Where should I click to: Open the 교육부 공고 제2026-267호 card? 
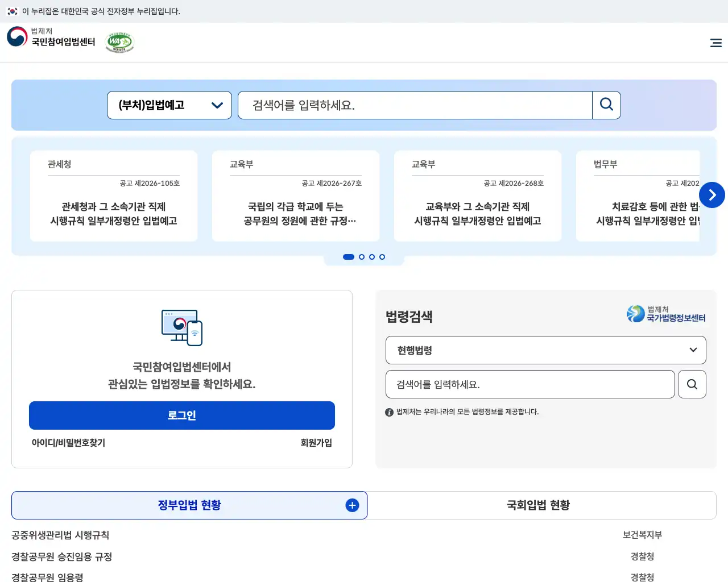pyautogui.click(x=296, y=196)
